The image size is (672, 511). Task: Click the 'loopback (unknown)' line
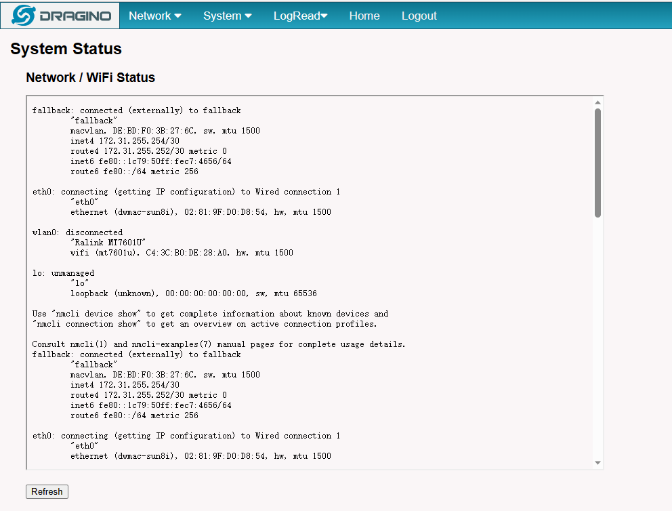click(193, 293)
